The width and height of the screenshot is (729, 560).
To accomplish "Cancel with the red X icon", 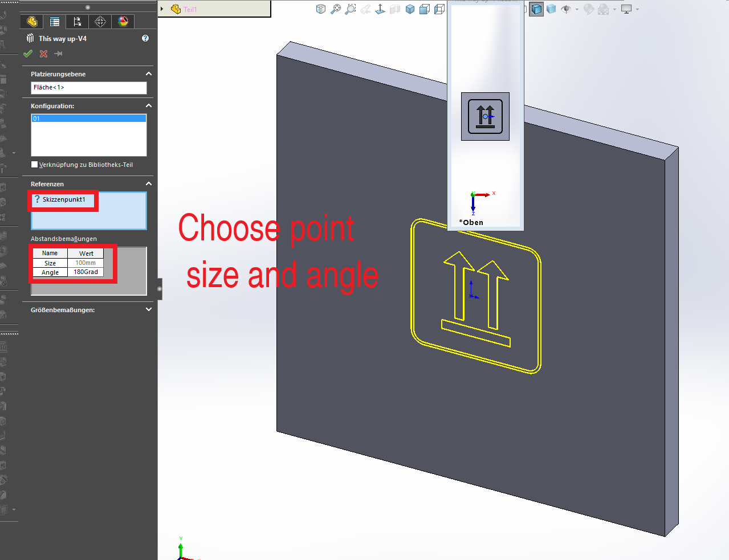I will point(43,54).
